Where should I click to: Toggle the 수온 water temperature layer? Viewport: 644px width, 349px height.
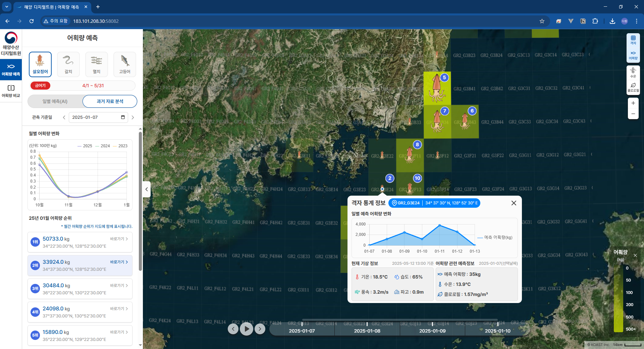tap(633, 72)
